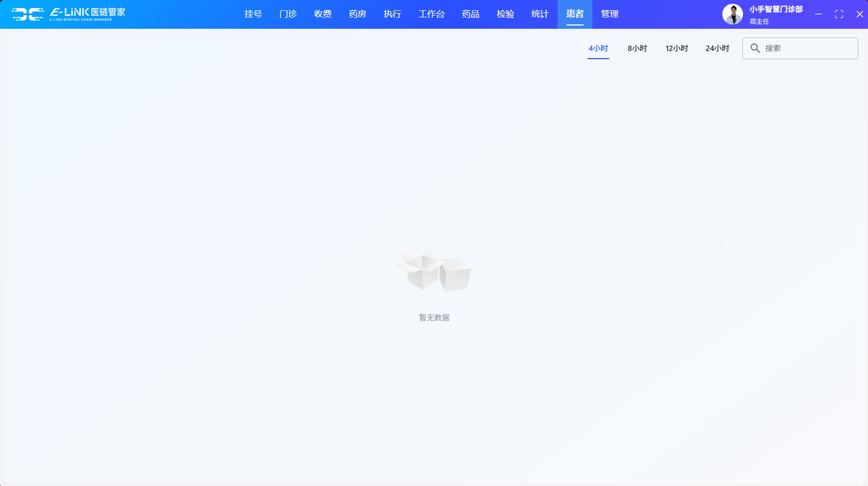Close the application window
The height and width of the screenshot is (486, 868).
(859, 14)
